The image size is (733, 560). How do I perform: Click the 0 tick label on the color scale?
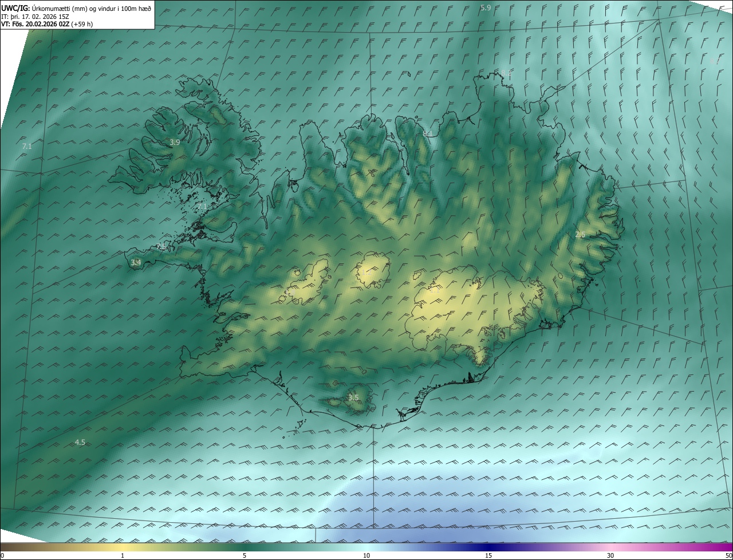point(2,555)
